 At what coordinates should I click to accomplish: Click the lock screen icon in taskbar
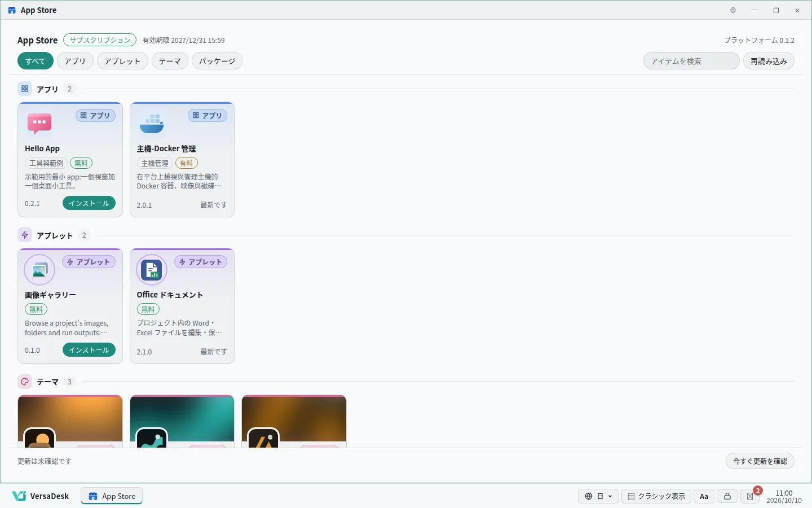point(727,496)
